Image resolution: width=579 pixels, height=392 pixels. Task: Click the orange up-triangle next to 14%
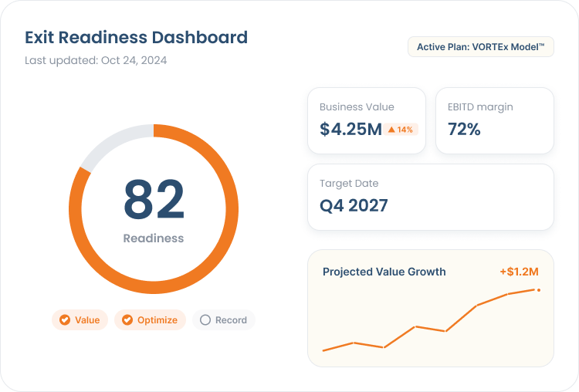point(391,130)
